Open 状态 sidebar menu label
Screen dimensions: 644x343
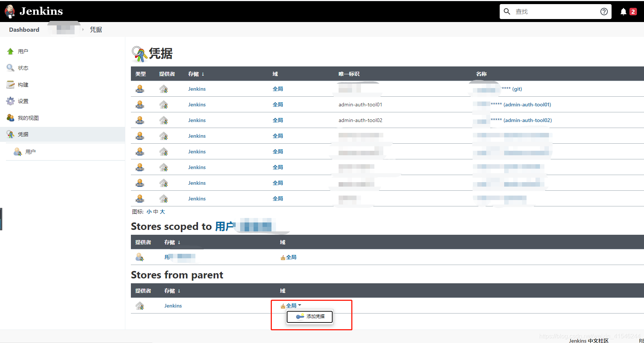pyautogui.click(x=23, y=68)
